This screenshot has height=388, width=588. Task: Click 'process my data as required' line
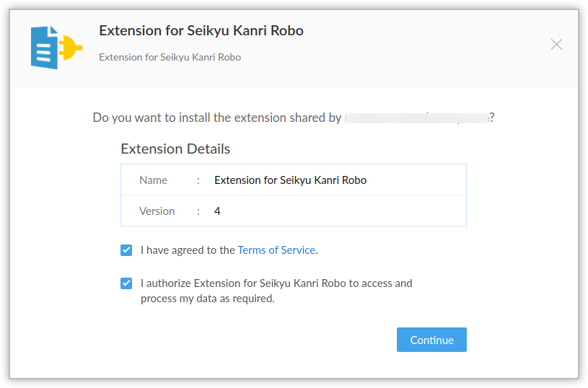tap(207, 299)
